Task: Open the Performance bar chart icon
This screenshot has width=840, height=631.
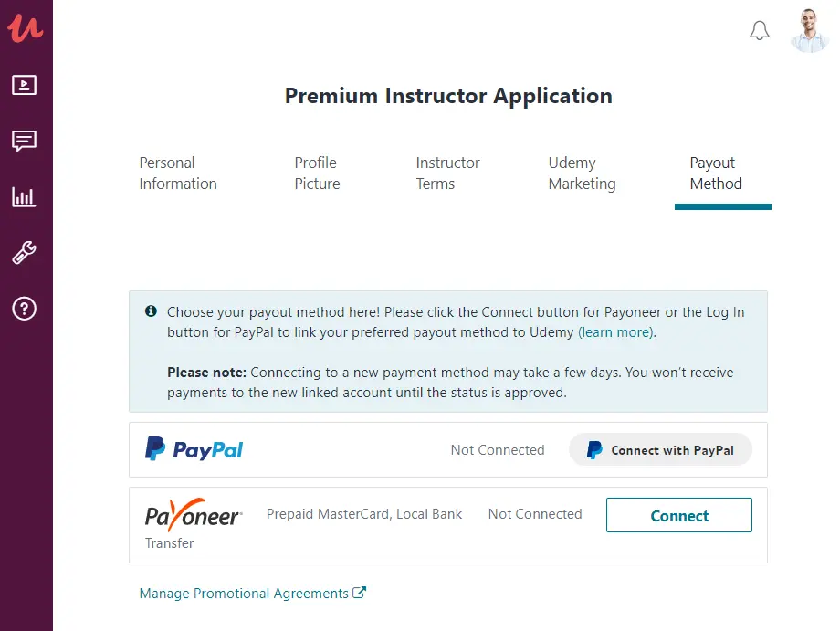Action: tap(25, 196)
